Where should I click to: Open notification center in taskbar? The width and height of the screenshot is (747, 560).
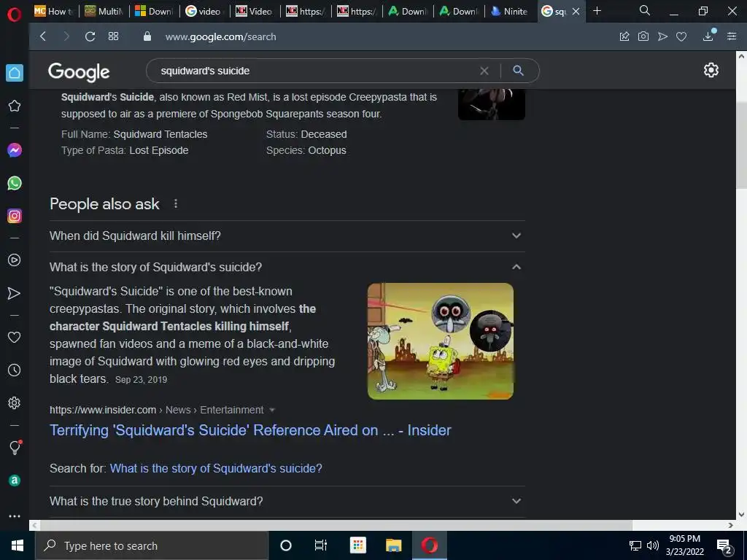tap(724, 546)
